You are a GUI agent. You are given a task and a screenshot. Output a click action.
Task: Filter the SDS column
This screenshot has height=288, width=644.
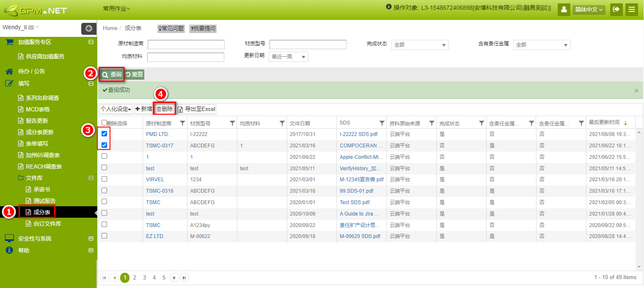382,123
